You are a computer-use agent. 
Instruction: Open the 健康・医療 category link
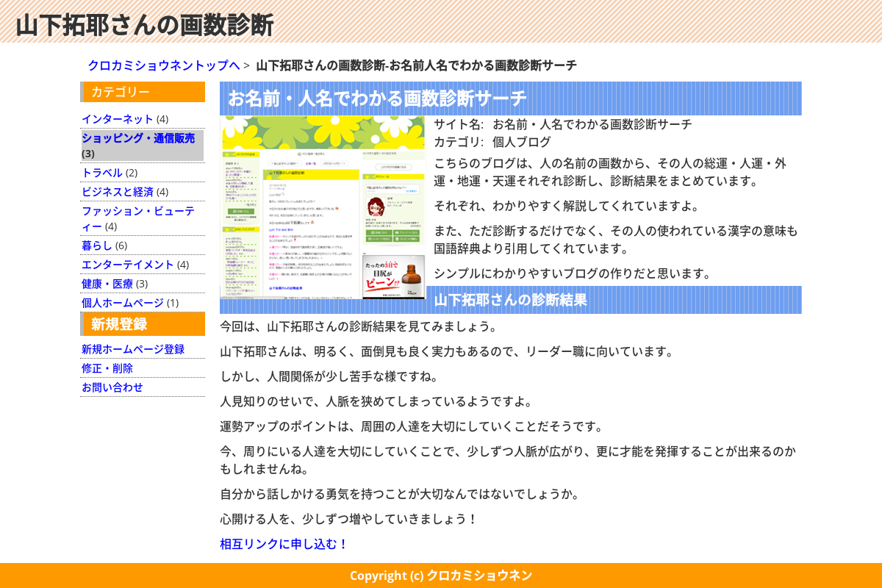click(107, 284)
